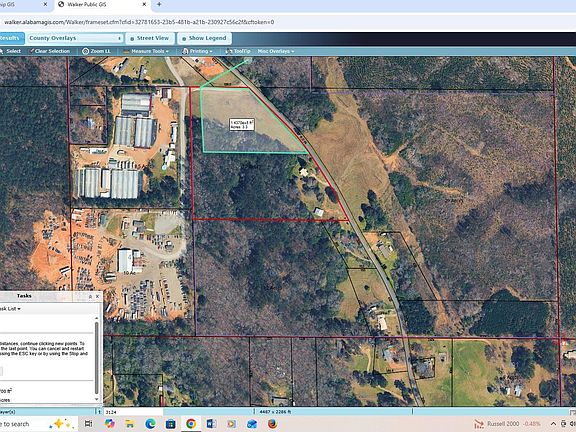Click Clear Selection button

click(x=50, y=51)
